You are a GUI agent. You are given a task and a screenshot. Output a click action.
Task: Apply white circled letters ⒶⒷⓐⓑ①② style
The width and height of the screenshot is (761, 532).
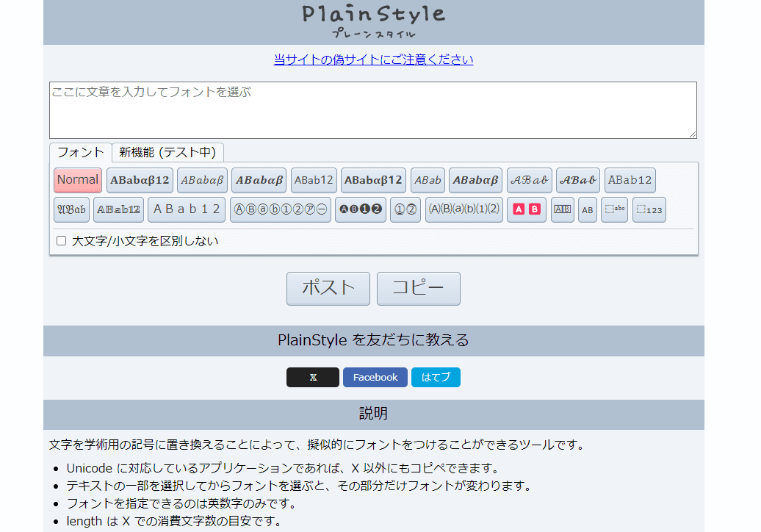tap(281, 209)
